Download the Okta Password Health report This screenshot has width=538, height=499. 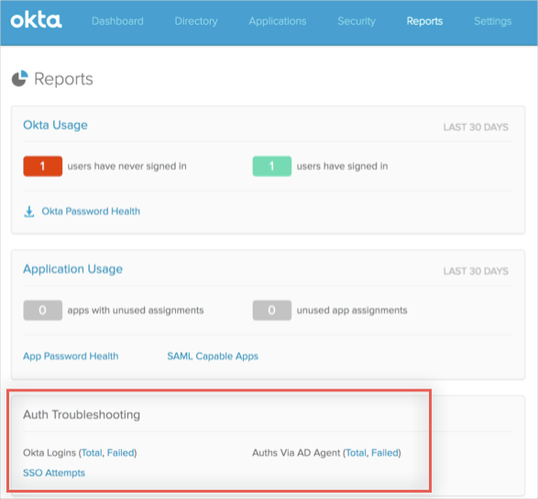[91, 211]
